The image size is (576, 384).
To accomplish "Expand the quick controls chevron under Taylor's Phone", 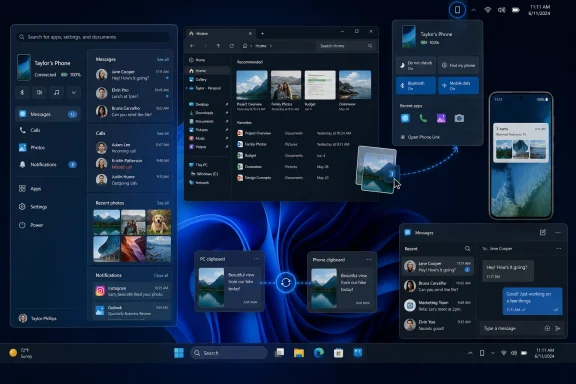I will (x=73, y=92).
